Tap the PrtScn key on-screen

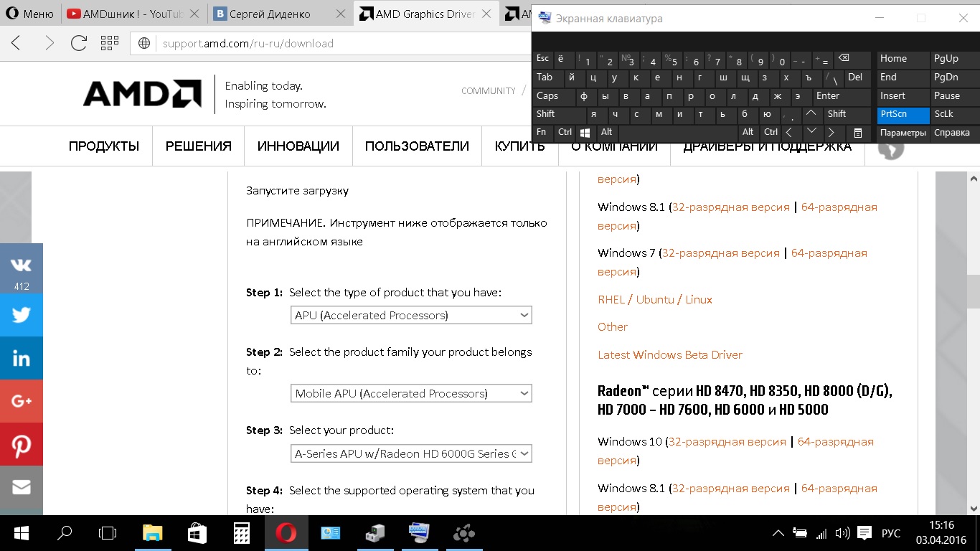903,114
